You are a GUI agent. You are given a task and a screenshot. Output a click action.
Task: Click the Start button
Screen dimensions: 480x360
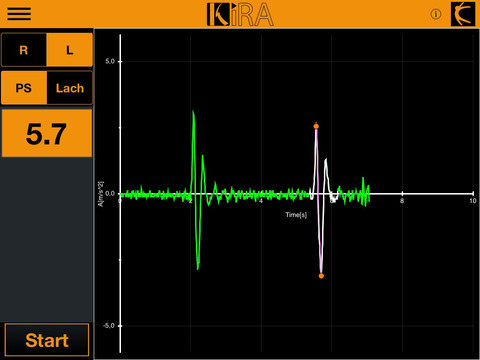pyautogui.click(x=47, y=340)
